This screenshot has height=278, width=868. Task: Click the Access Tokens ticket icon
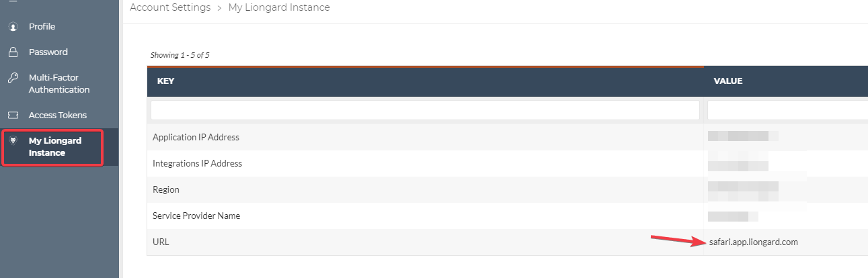(x=13, y=115)
